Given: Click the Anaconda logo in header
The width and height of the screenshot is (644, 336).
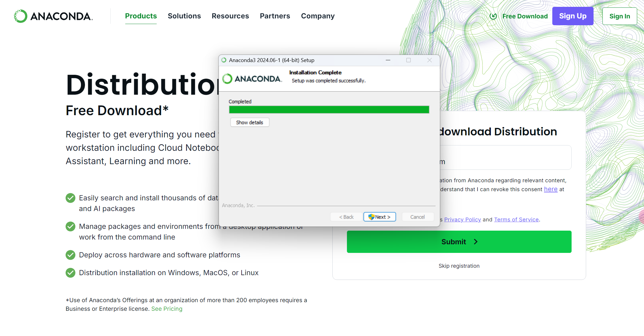Looking at the screenshot, I should (53, 16).
